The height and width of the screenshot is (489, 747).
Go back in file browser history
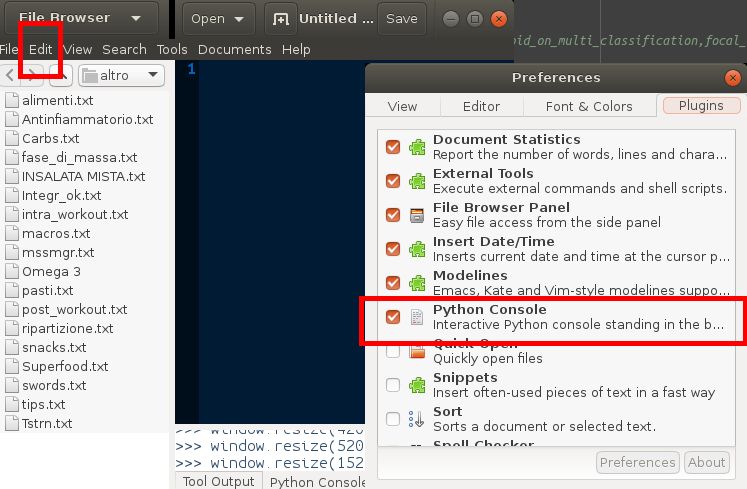[x=10, y=75]
